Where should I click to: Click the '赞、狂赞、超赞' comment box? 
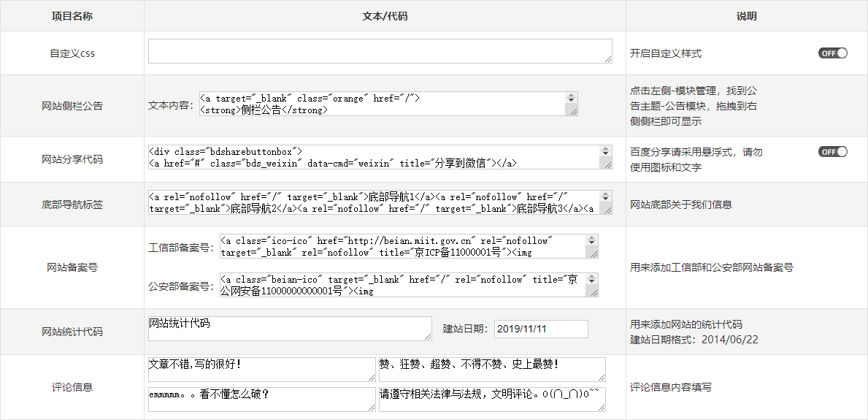click(491, 369)
